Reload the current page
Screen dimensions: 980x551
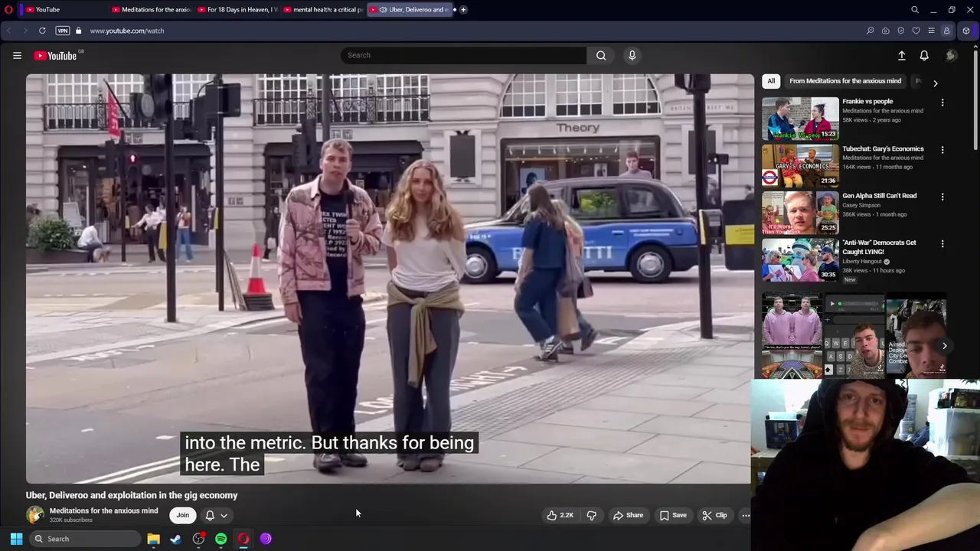pyautogui.click(x=42, y=31)
